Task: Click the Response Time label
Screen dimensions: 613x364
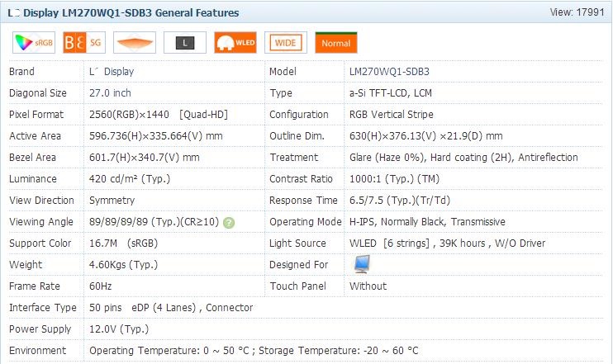Action: (303, 201)
